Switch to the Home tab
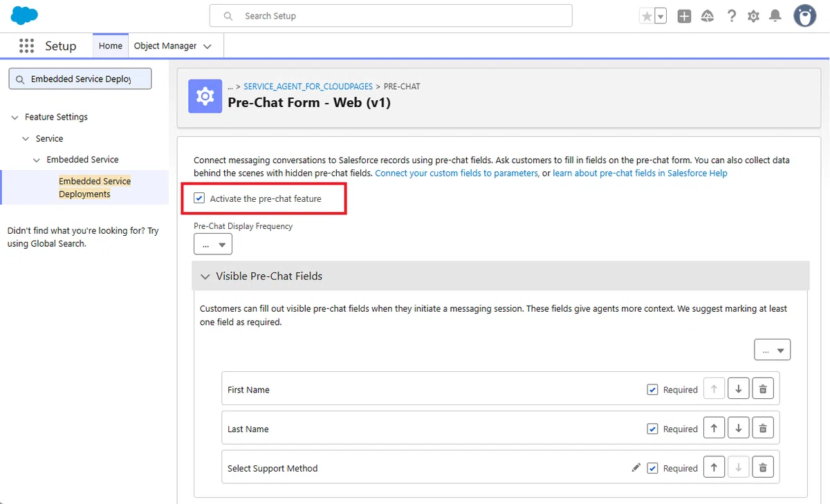 (111, 46)
